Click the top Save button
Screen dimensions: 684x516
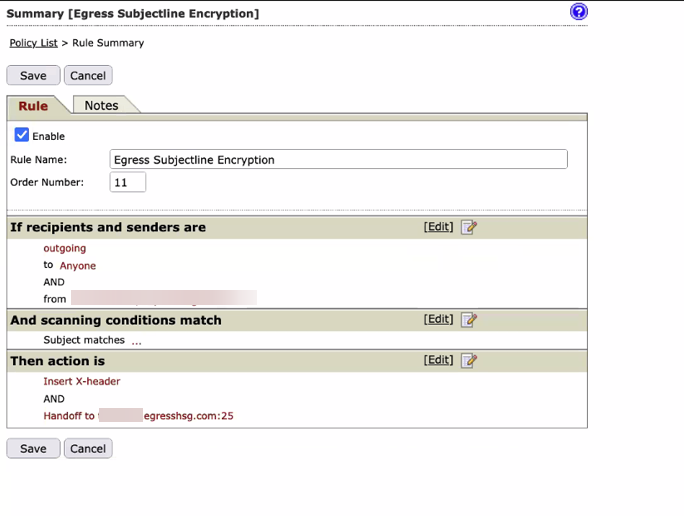coord(33,75)
